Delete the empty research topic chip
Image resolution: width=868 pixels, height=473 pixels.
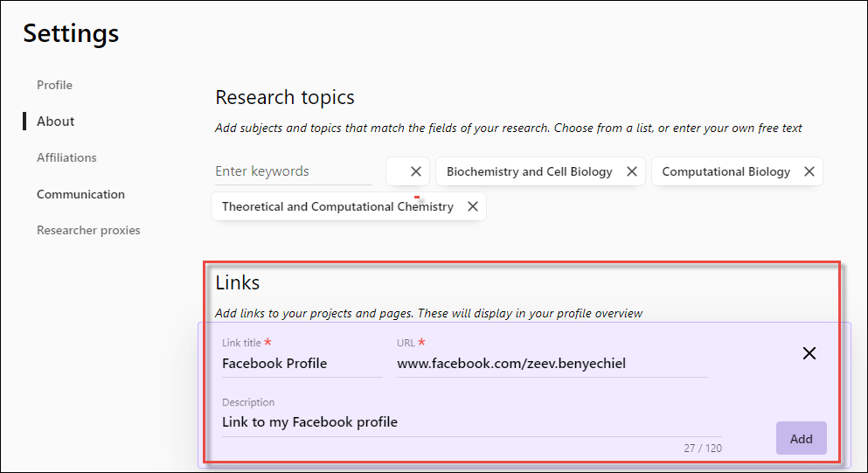[416, 171]
